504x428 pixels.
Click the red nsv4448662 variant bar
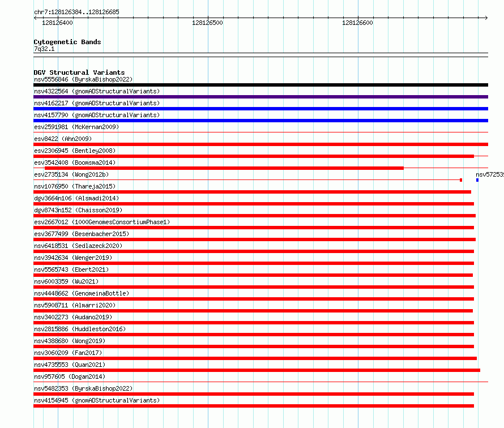(x=254, y=299)
